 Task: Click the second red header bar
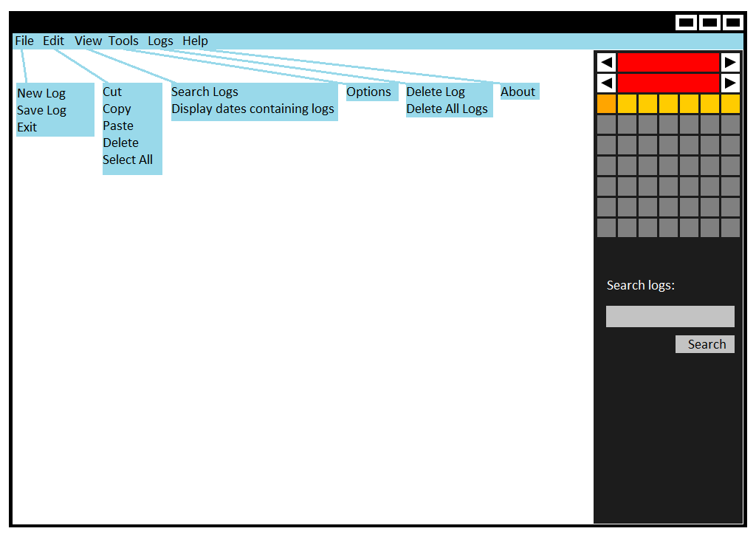(x=668, y=83)
